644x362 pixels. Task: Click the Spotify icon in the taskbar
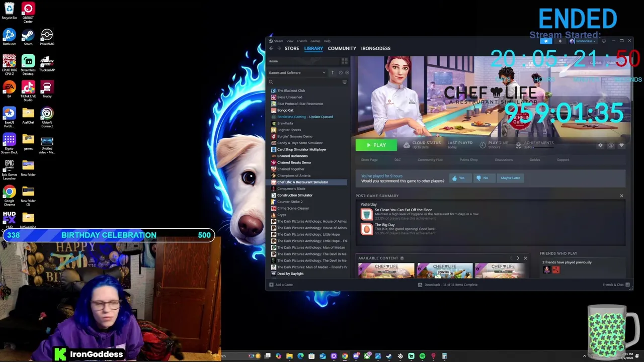422,356
